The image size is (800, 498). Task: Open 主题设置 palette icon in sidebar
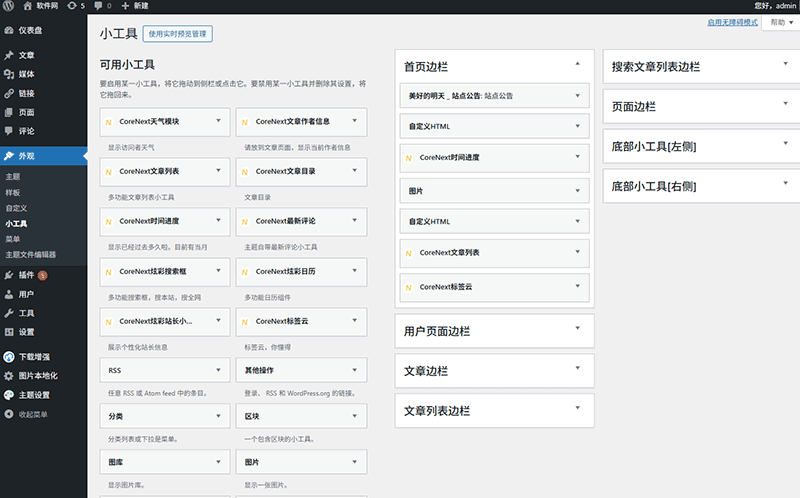[9, 395]
